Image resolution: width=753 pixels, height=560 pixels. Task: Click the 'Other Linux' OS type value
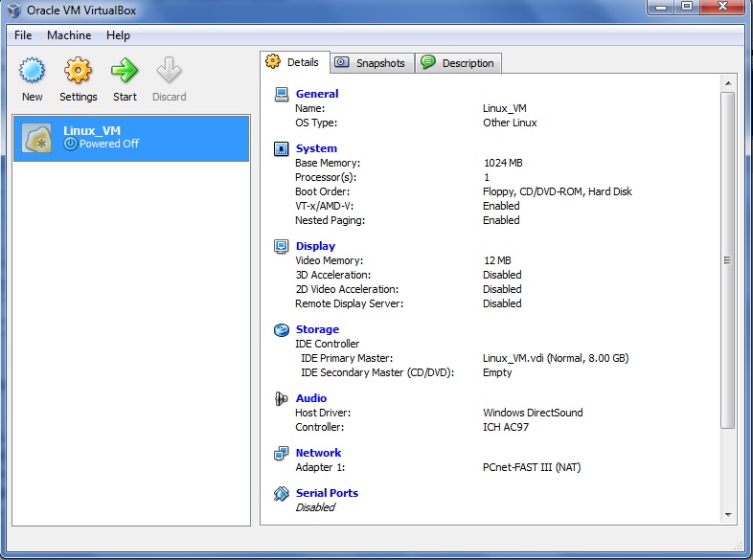(x=510, y=123)
